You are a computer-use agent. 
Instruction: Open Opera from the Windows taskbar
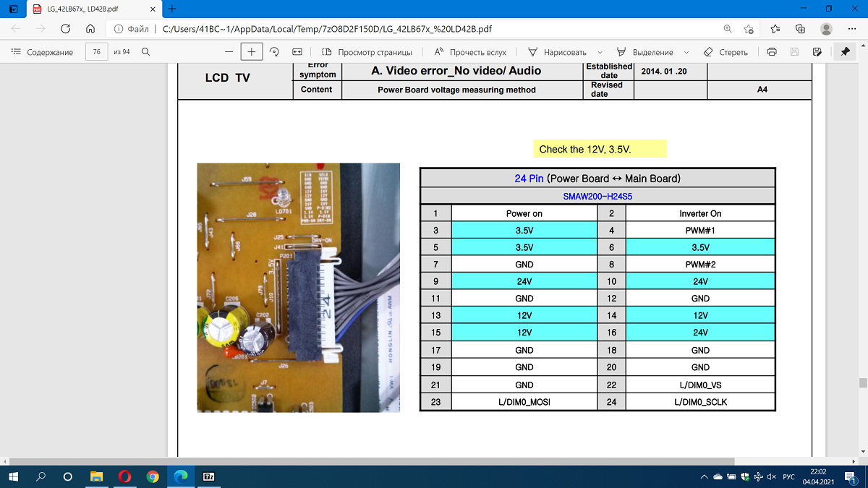124,477
